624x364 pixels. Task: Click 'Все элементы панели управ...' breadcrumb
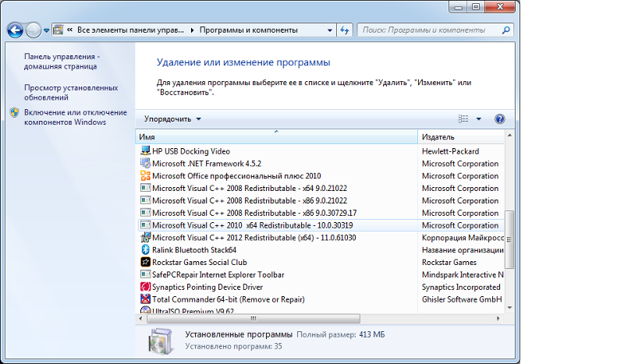(130, 30)
